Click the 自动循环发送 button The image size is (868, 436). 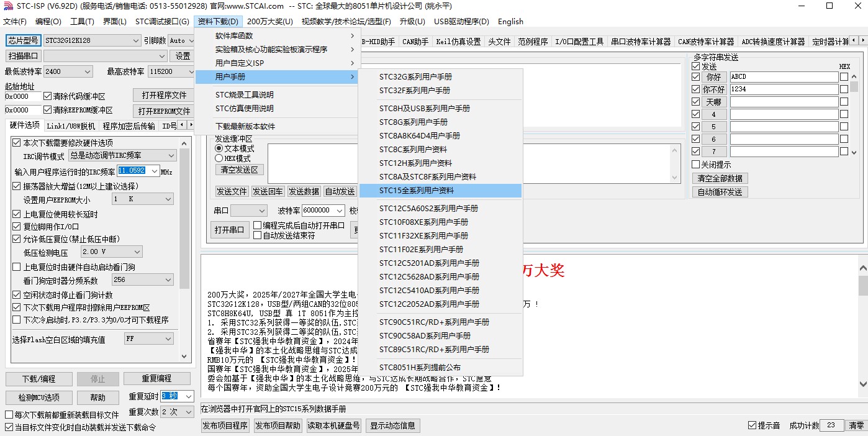[720, 192]
